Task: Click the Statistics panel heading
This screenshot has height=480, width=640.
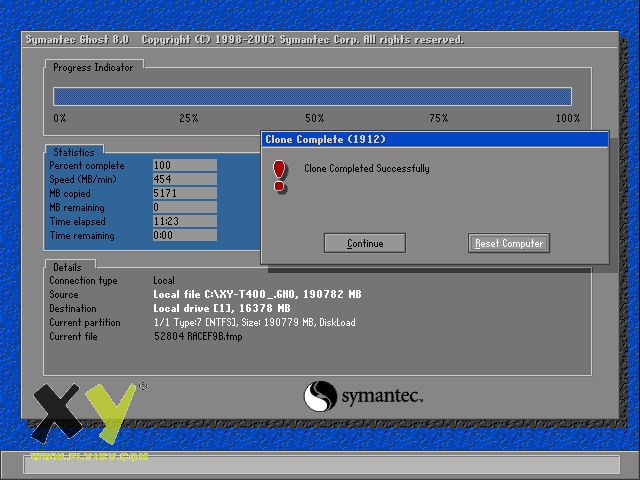Action: click(x=73, y=152)
